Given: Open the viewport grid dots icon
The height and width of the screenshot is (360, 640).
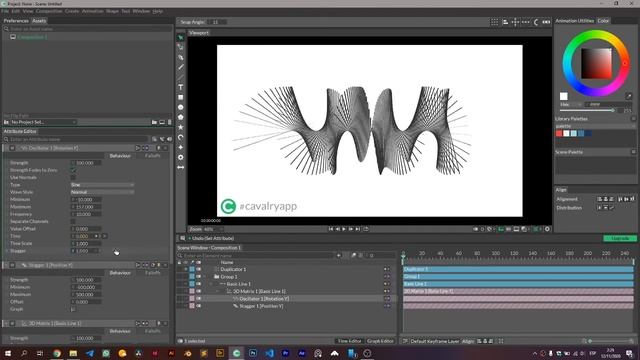Looking at the screenshot, I should point(494,22).
